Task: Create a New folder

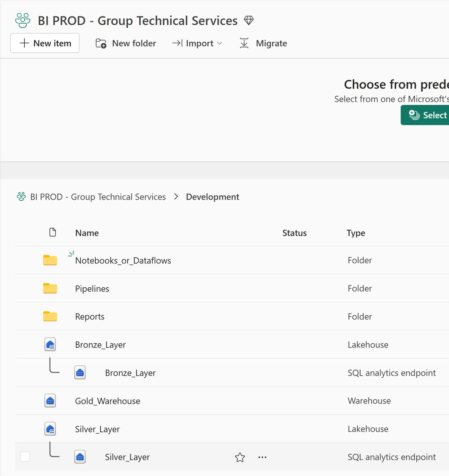Action: [126, 43]
